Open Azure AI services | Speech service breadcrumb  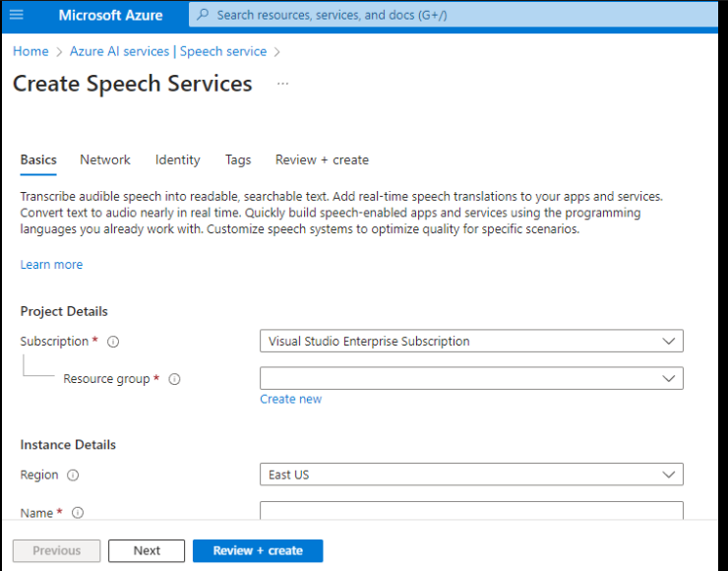168,51
